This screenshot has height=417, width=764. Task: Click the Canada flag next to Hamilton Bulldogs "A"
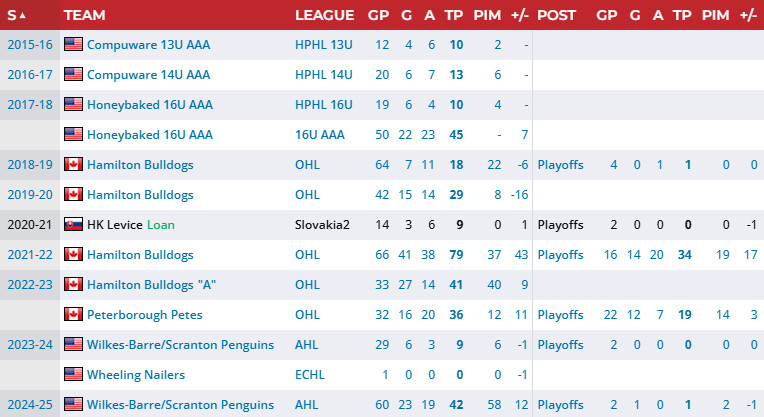click(x=73, y=285)
